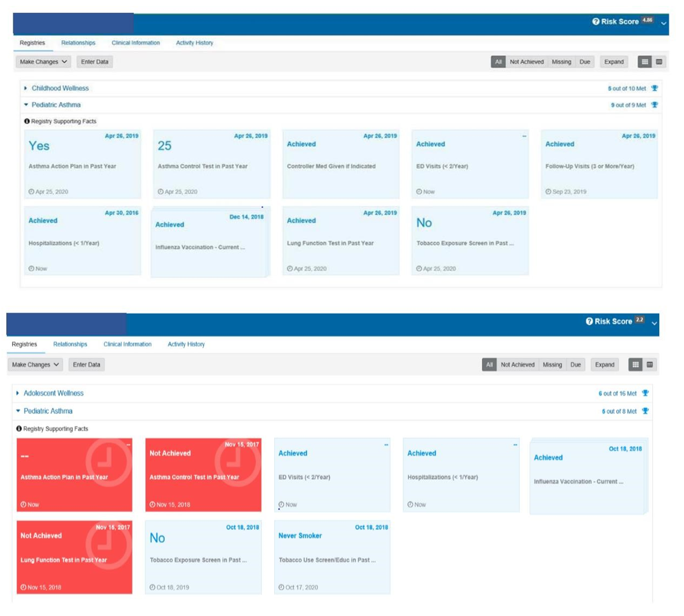
Task: Open Relationships tab in lower panel
Action: [70, 344]
